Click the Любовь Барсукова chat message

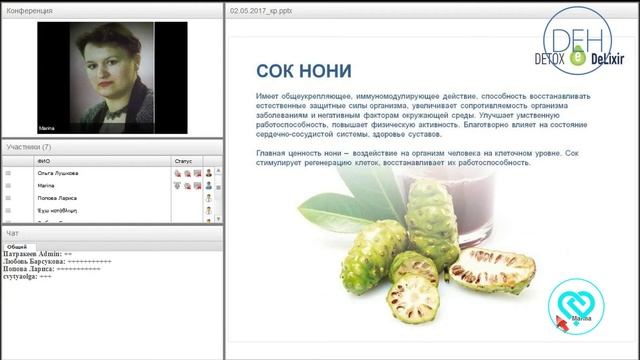[x=57, y=262]
